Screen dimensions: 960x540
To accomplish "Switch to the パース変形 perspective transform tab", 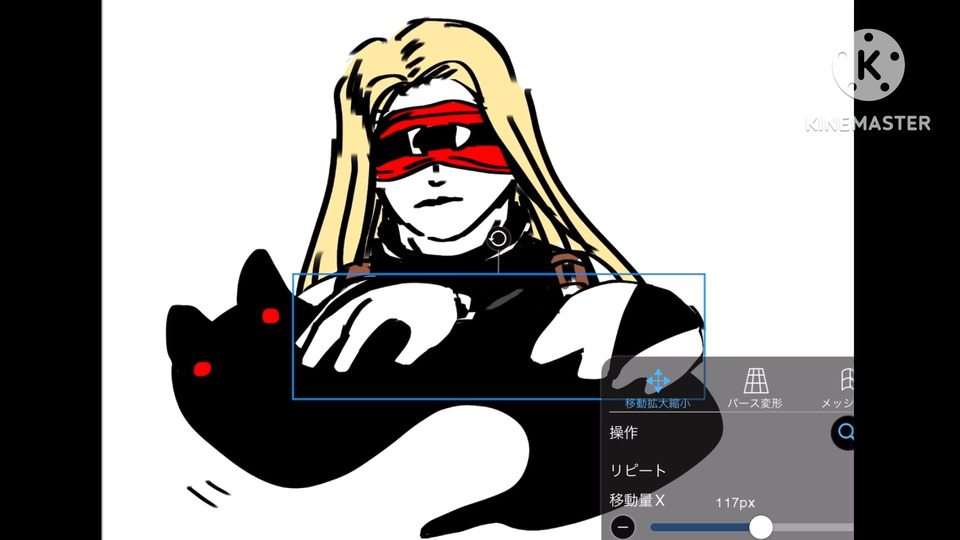I will click(x=755, y=389).
